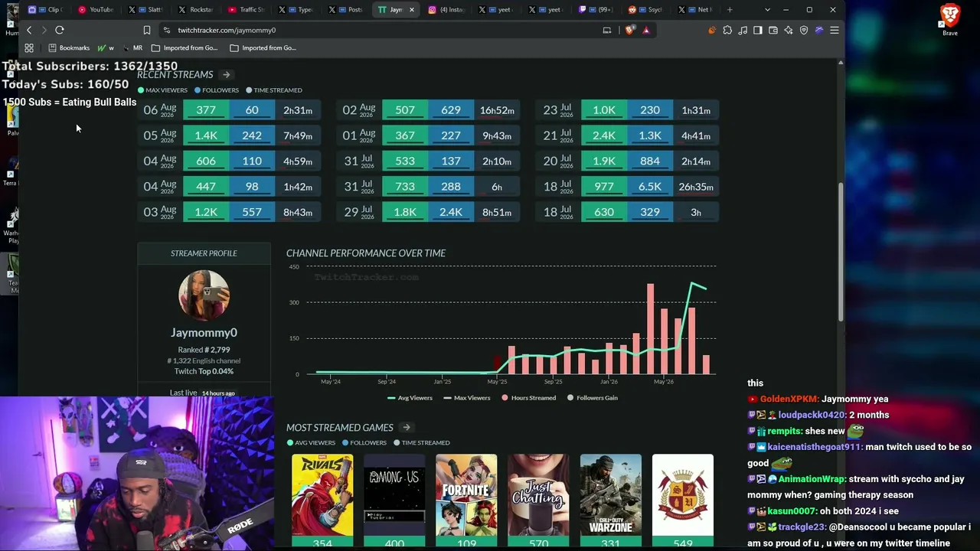Open the Leo AI sparkle icon

[789, 30]
